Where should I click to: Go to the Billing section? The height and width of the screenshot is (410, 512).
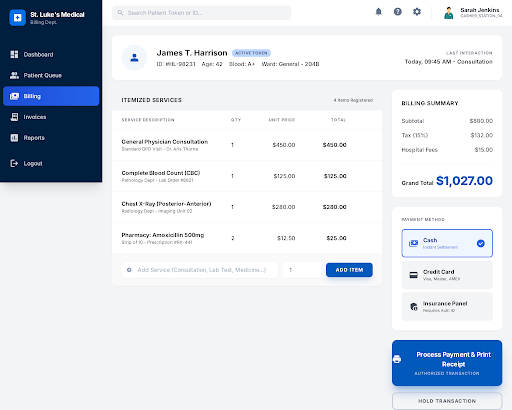[x=51, y=96]
